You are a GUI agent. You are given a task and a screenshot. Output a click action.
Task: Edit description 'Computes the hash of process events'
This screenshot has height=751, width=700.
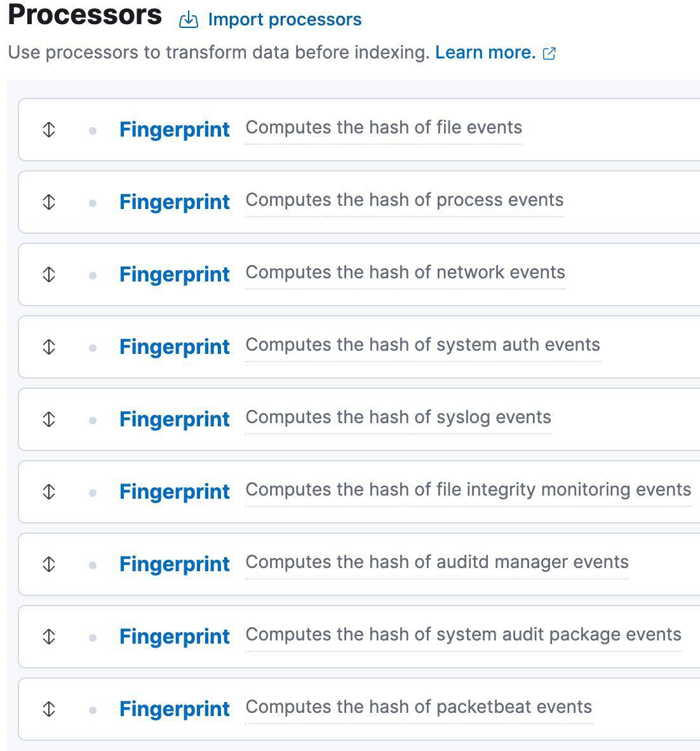405,200
